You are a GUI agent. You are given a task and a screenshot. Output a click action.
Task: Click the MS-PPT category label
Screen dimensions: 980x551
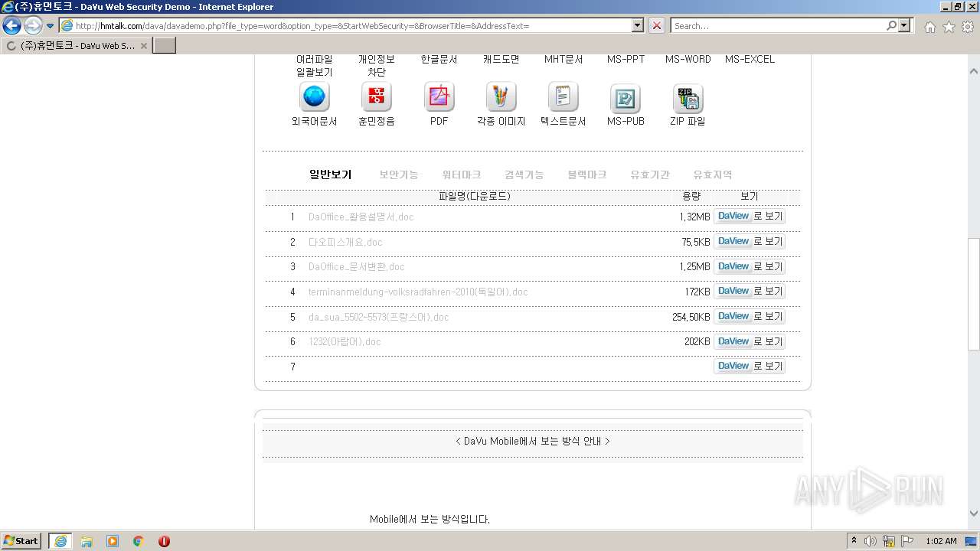tap(626, 59)
